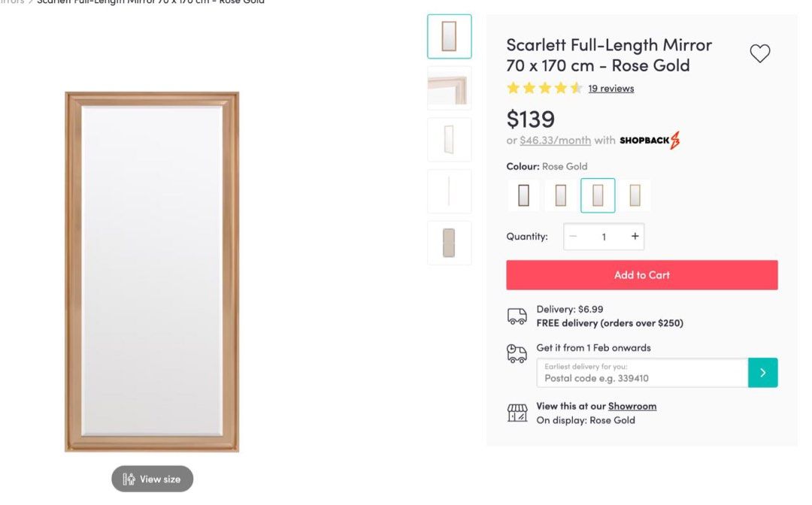Open the 19 reviews link
Viewport: 812px width, 505px height.
tap(611, 88)
